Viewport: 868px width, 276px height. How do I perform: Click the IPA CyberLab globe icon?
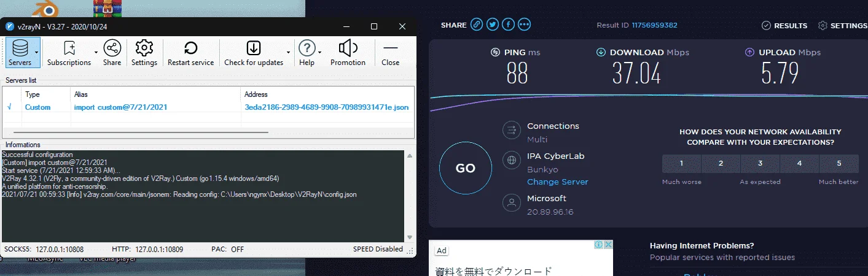point(511,161)
